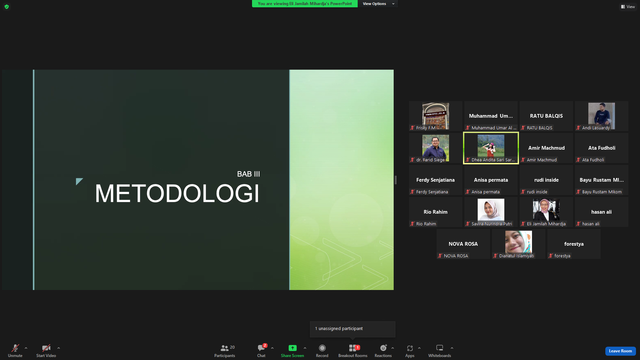Select Savira Nurindra Putri tile
640x360 pixels.
(x=491, y=212)
